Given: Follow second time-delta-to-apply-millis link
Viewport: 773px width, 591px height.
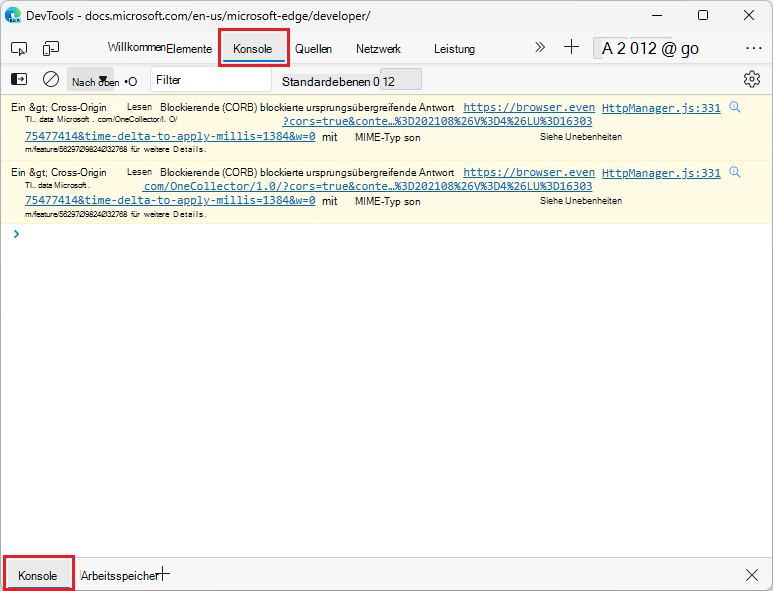Looking at the screenshot, I should (x=170, y=200).
